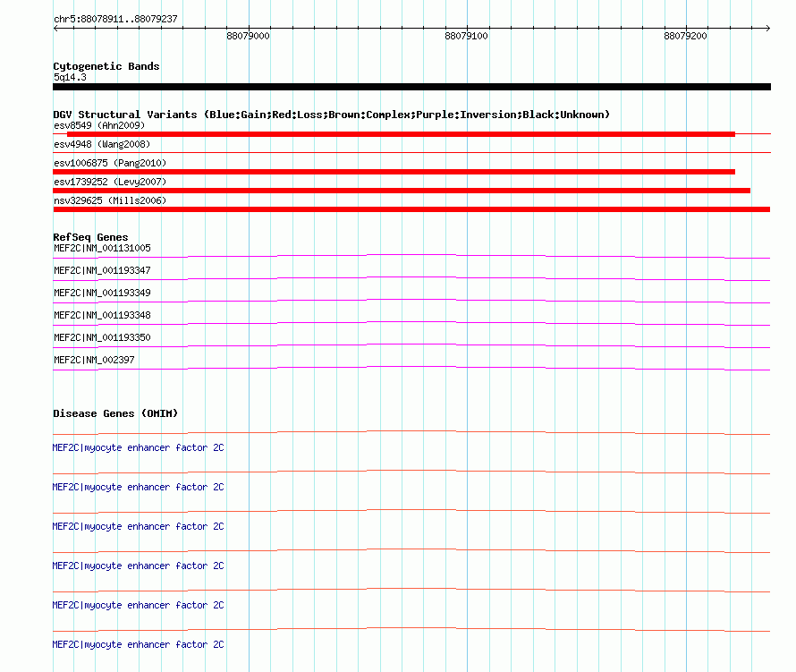Image resolution: width=796 pixels, height=672 pixels.
Task: Click the 5q14.3 band label
Action: [x=70, y=77]
